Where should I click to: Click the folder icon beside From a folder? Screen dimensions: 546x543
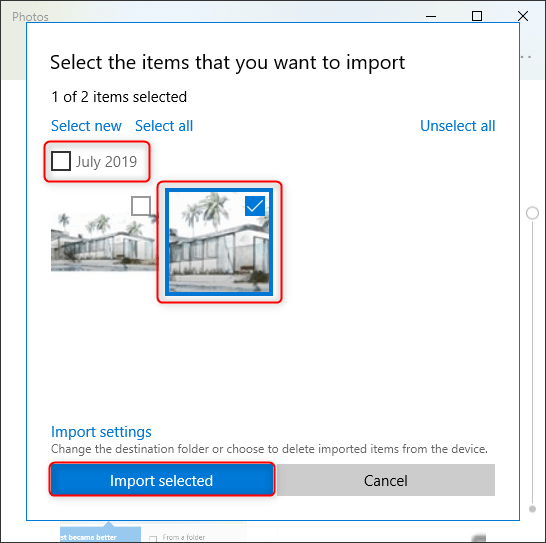(x=153, y=538)
